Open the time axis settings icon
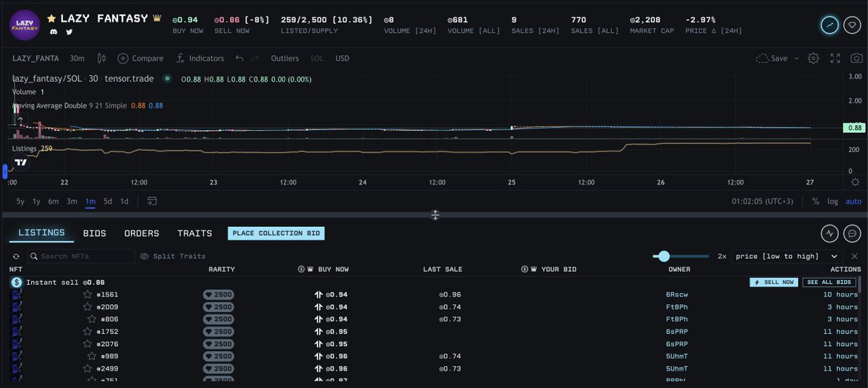The image size is (868, 388). (x=856, y=182)
